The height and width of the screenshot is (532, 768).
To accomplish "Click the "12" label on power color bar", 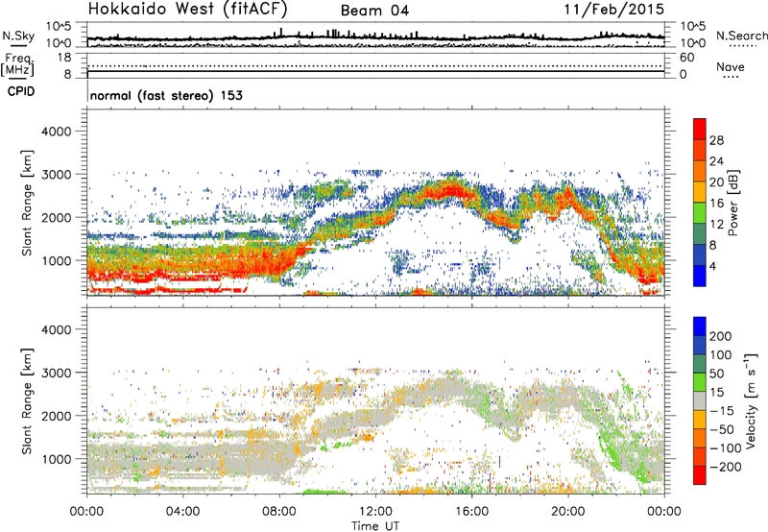I will point(716,225).
